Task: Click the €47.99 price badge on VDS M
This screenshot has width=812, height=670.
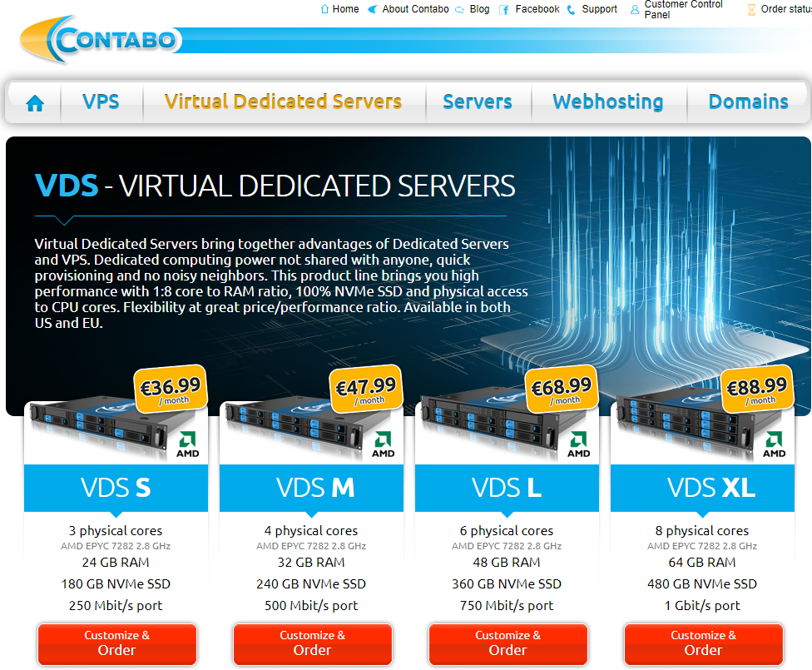Action: [x=366, y=388]
